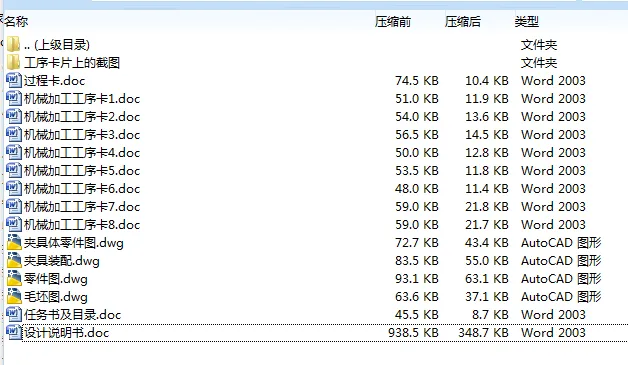The height and width of the screenshot is (365, 628).
Task: Click the file name 机械加工工序卡2.doc
Action: [82, 117]
